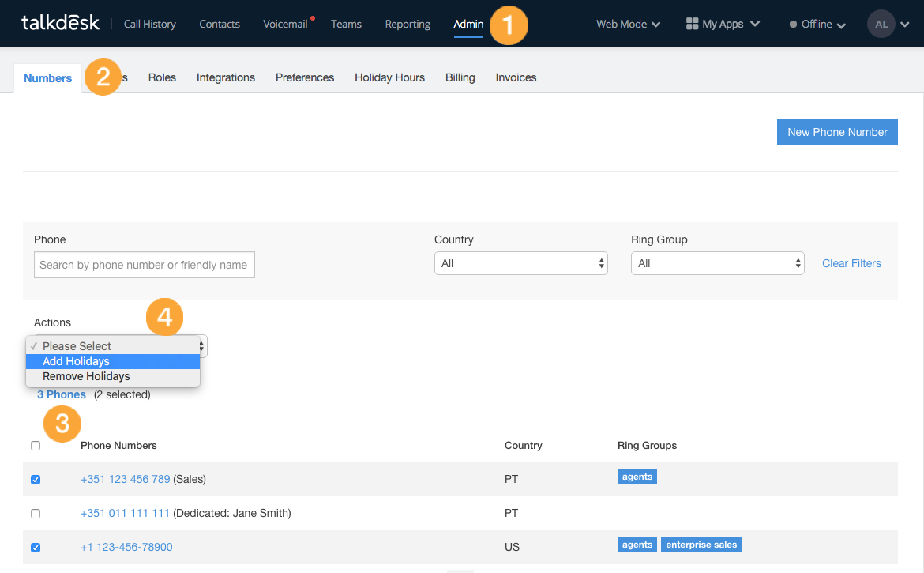
Task: Open the Web Mode dropdown
Action: pos(628,25)
